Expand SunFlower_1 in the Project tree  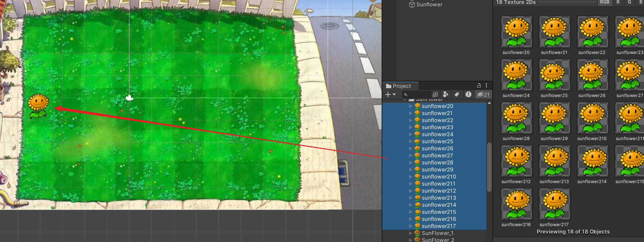click(x=411, y=233)
